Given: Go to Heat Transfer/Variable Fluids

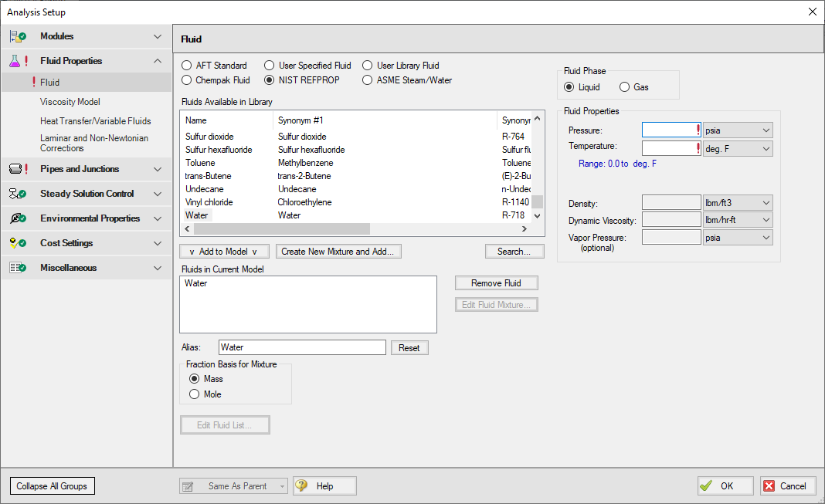Looking at the screenshot, I should click(96, 121).
